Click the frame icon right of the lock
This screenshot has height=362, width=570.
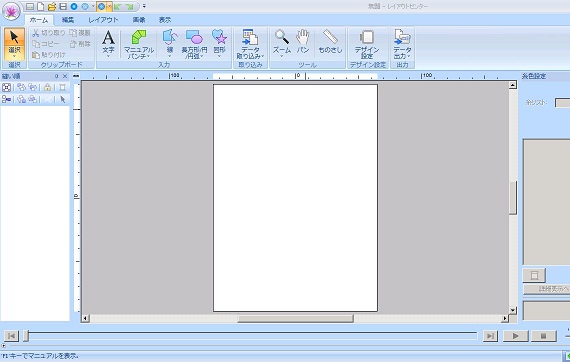click(63, 87)
